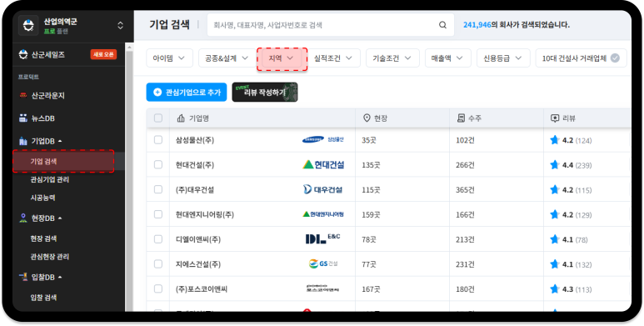Click the 산업의역군 logo icon
The width and height of the screenshot is (644, 326).
tap(28, 26)
